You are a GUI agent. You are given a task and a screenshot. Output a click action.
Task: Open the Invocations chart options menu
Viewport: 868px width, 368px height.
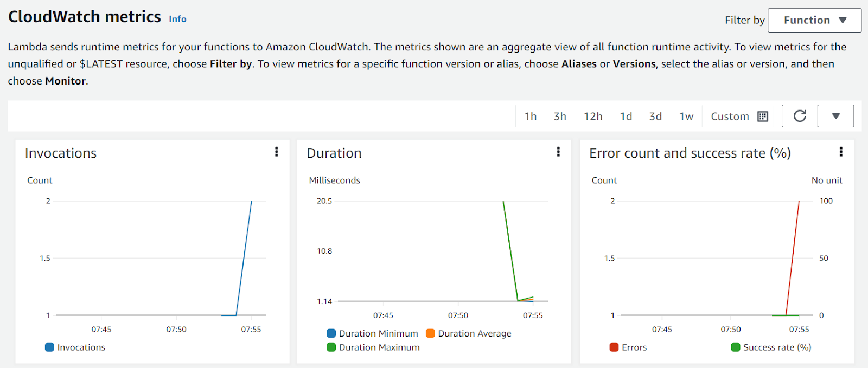pyautogui.click(x=277, y=152)
